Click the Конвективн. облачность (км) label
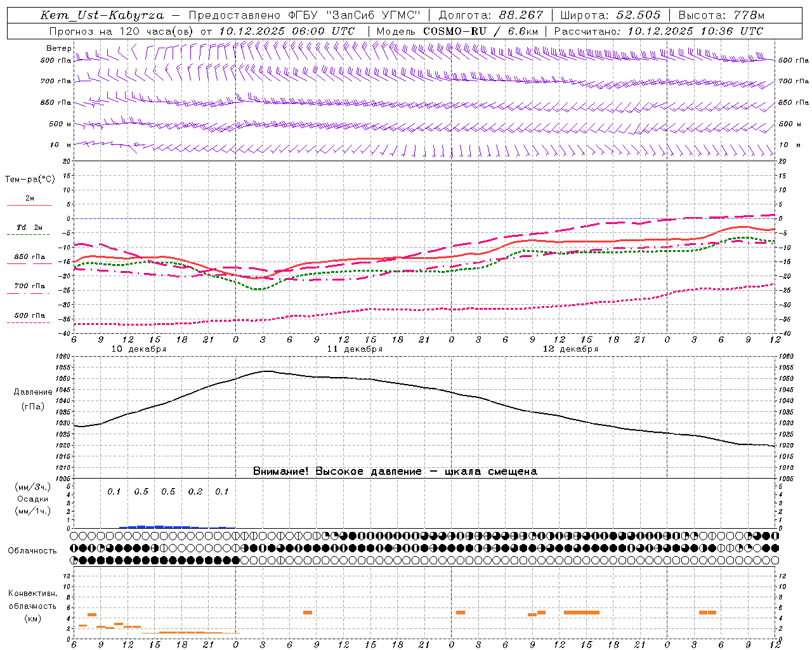This screenshot has width=812, height=650. point(32,606)
